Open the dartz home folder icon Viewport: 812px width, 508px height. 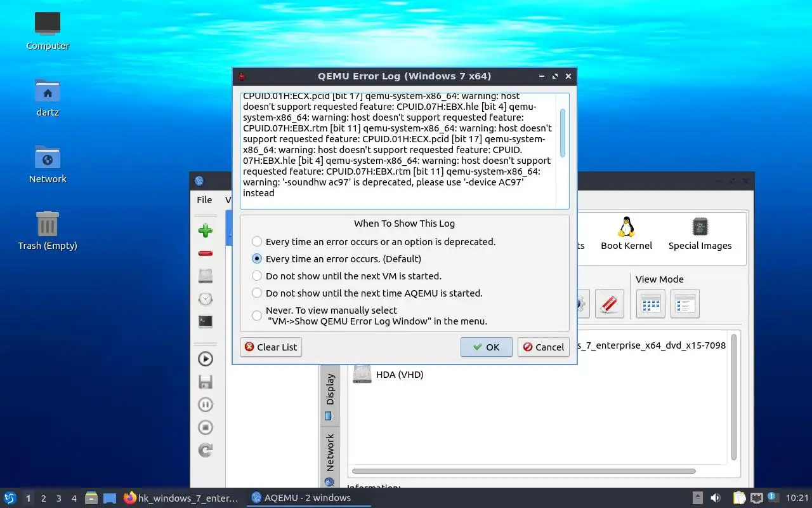point(48,97)
